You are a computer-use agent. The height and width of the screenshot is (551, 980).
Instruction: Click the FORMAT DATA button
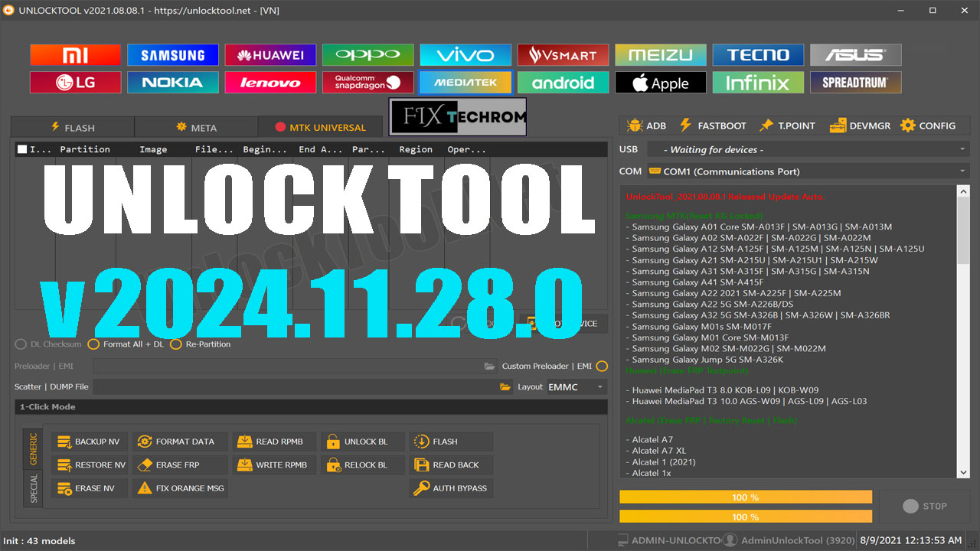(180, 442)
